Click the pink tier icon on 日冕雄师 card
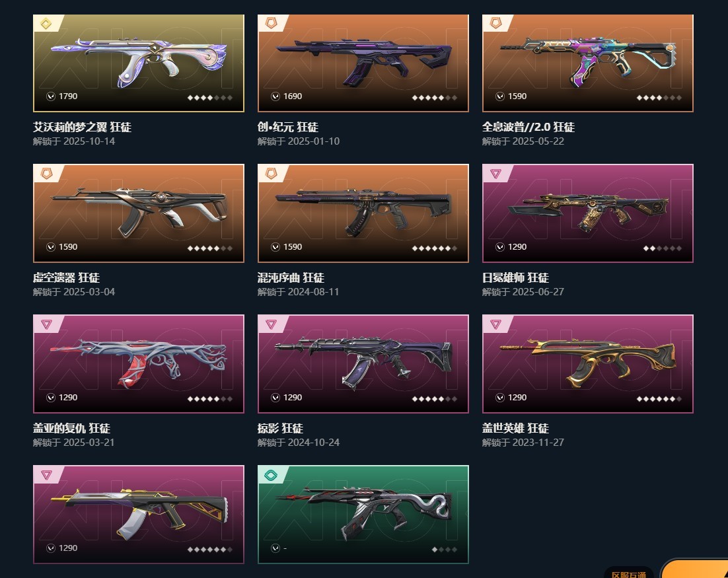 point(495,174)
